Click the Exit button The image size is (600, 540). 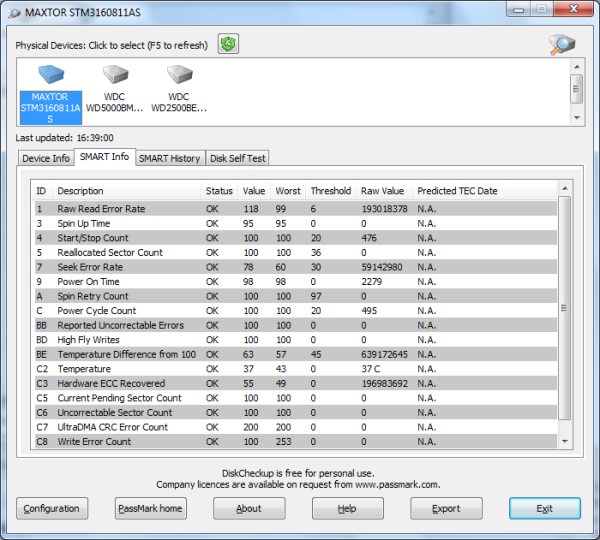pyautogui.click(x=545, y=509)
